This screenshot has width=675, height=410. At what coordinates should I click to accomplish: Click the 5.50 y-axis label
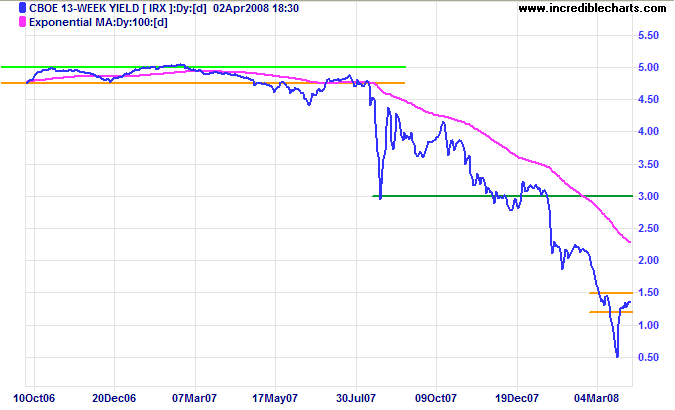pos(648,35)
